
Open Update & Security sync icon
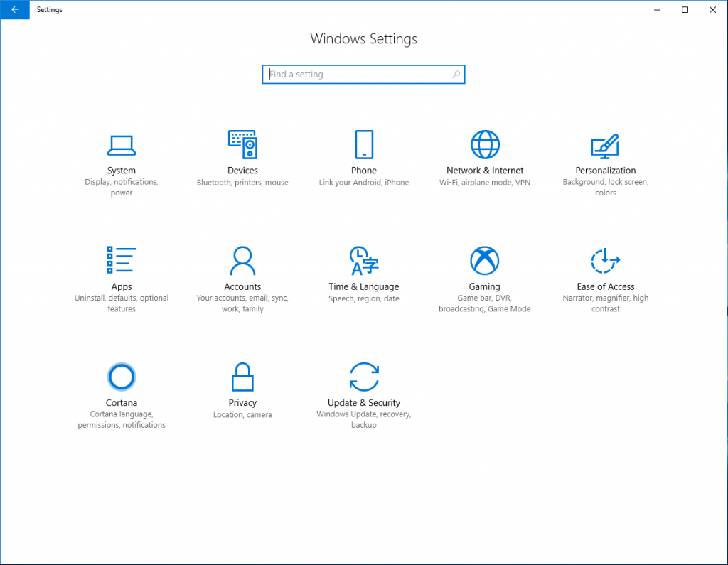[x=364, y=376]
